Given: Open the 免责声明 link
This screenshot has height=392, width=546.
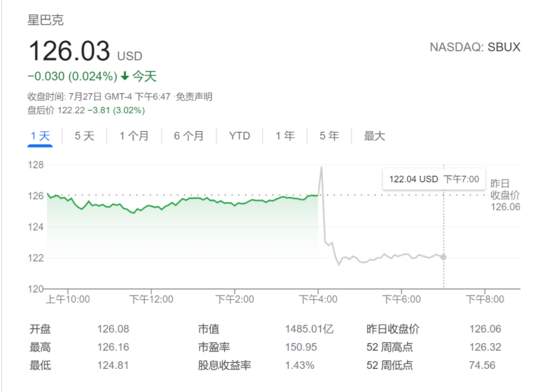Looking at the screenshot, I should click(194, 97).
